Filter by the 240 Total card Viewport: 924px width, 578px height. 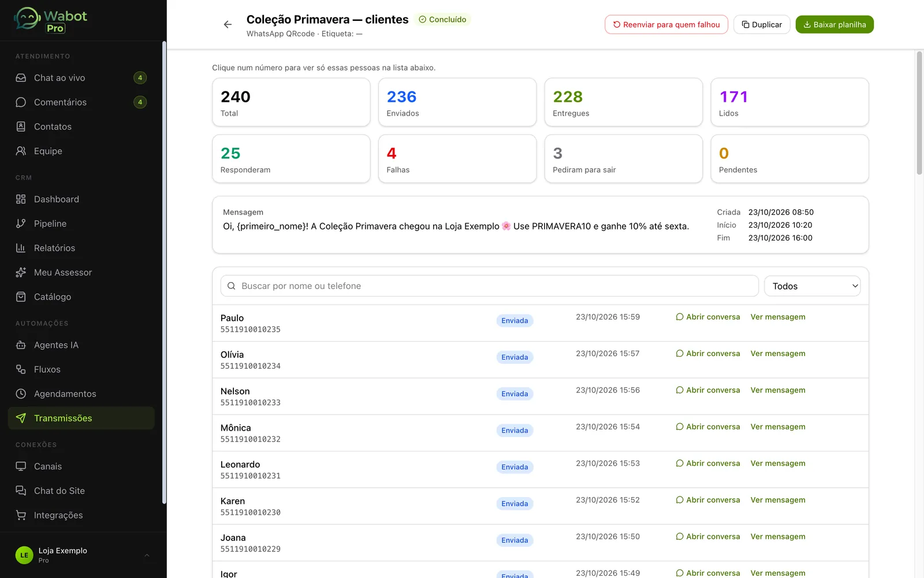pyautogui.click(x=291, y=102)
